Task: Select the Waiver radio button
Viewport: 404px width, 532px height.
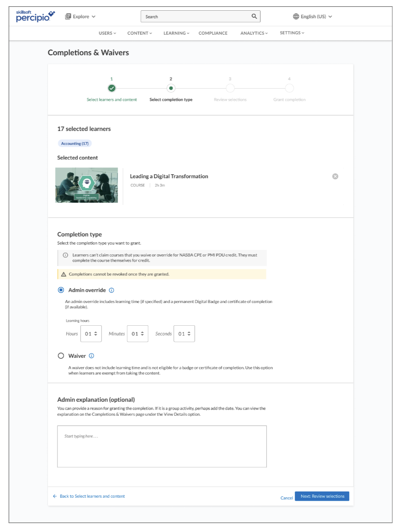Action: pyautogui.click(x=61, y=356)
